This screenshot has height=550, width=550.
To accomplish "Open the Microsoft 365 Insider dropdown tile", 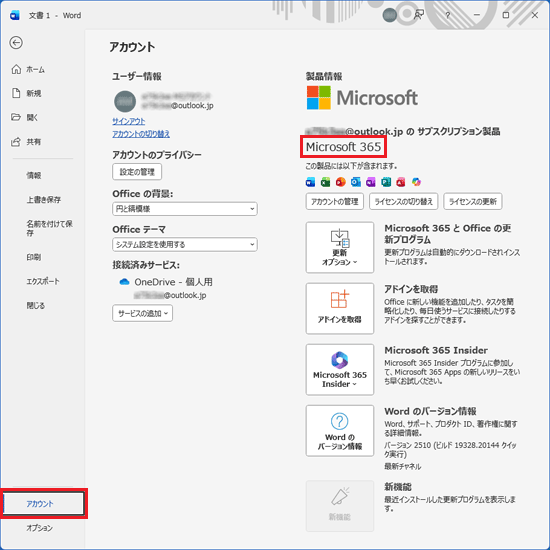I will point(340,370).
